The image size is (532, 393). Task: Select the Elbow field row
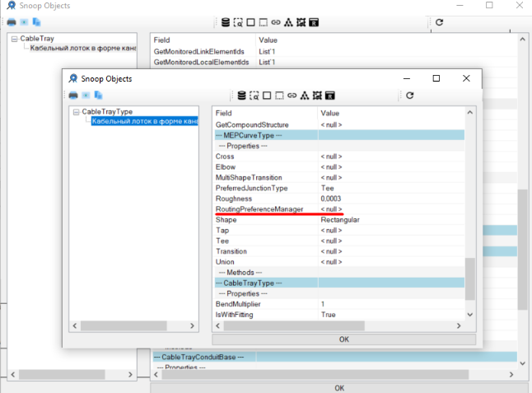[x=339, y=167]
